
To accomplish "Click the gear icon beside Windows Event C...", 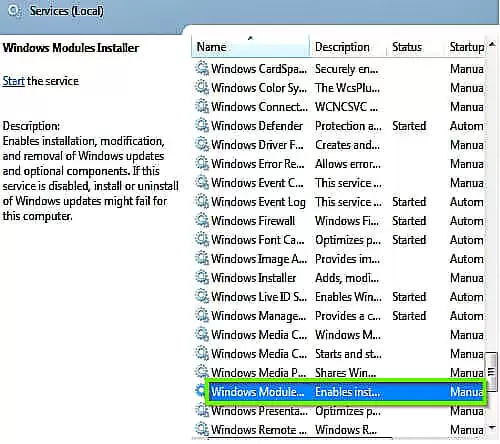I will (202, 182).
